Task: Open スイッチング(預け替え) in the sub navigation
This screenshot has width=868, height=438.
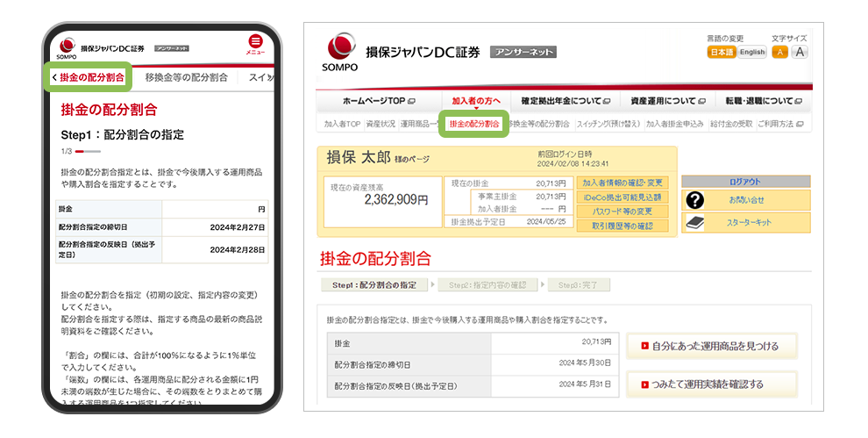Action: (608, 124)
